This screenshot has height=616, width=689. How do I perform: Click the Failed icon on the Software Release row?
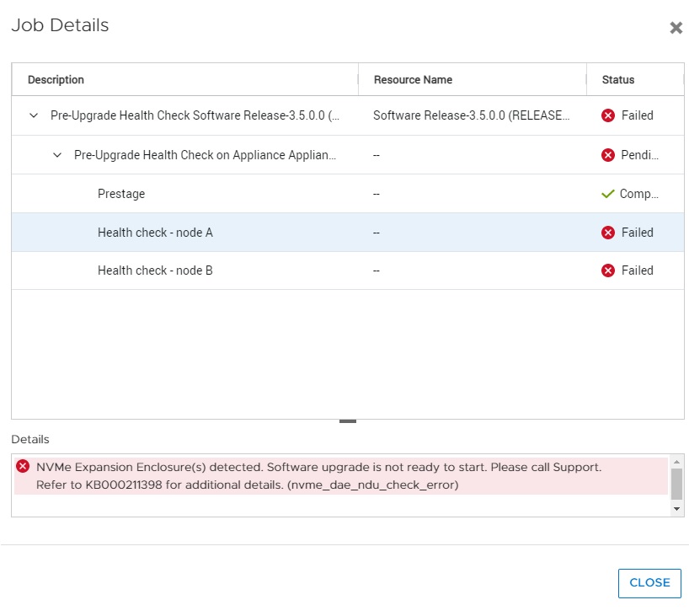coord(607,115)
